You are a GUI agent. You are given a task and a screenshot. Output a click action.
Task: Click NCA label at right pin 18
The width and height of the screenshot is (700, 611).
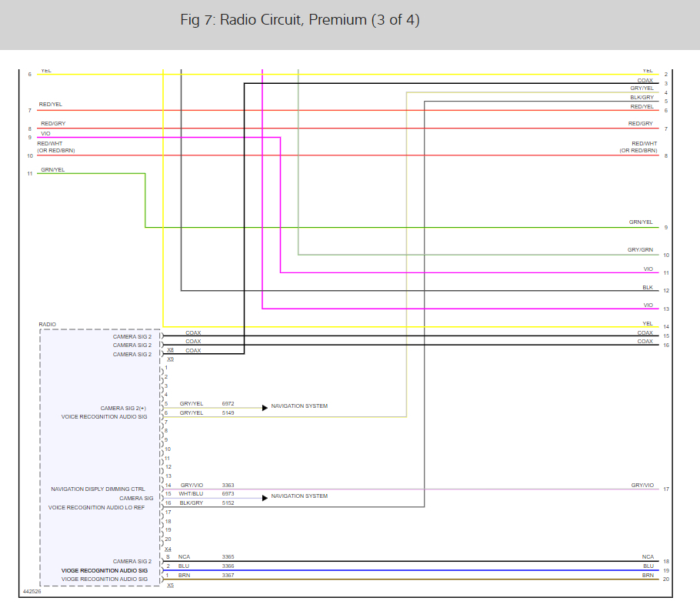648,557
